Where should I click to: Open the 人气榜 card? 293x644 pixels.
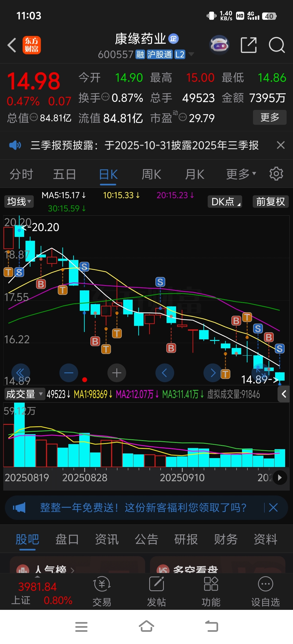pyautogui.click(x=77, y=565)
